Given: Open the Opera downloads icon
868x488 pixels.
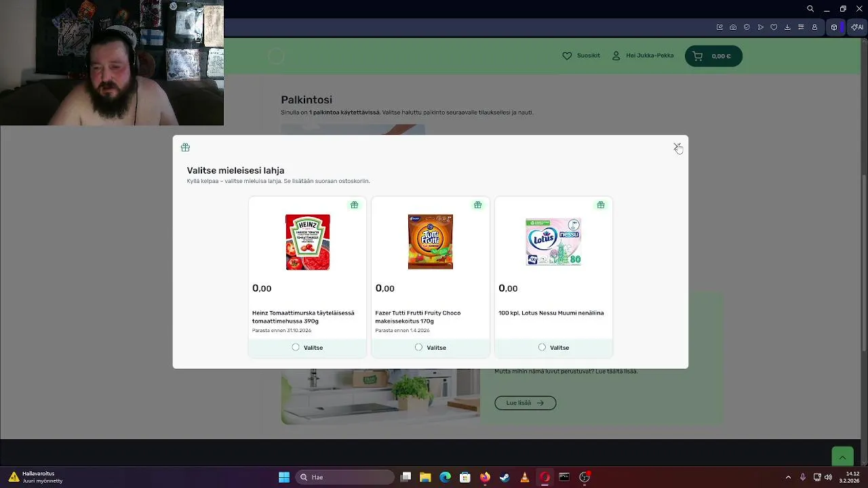Looking at the screenshot, I should (x=787, y=27).
